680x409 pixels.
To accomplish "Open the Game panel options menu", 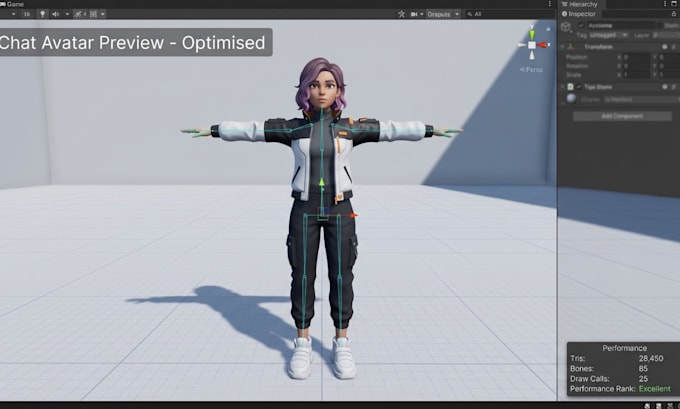I will tap(549, 4).
